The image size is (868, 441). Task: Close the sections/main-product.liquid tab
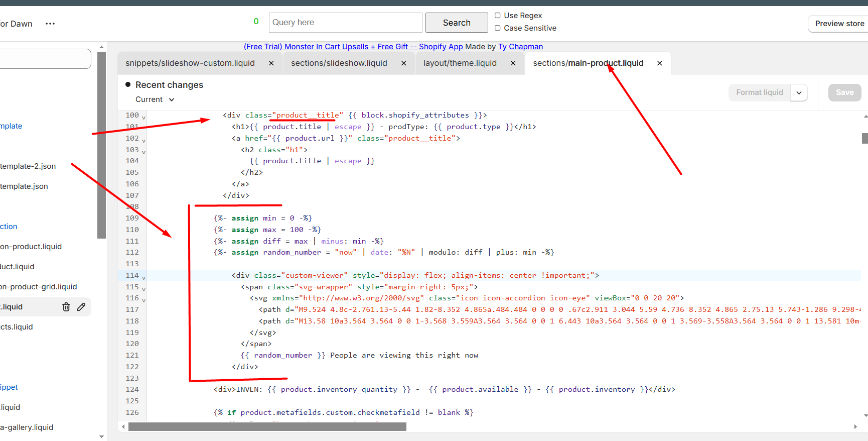click(x=660, y=63)
